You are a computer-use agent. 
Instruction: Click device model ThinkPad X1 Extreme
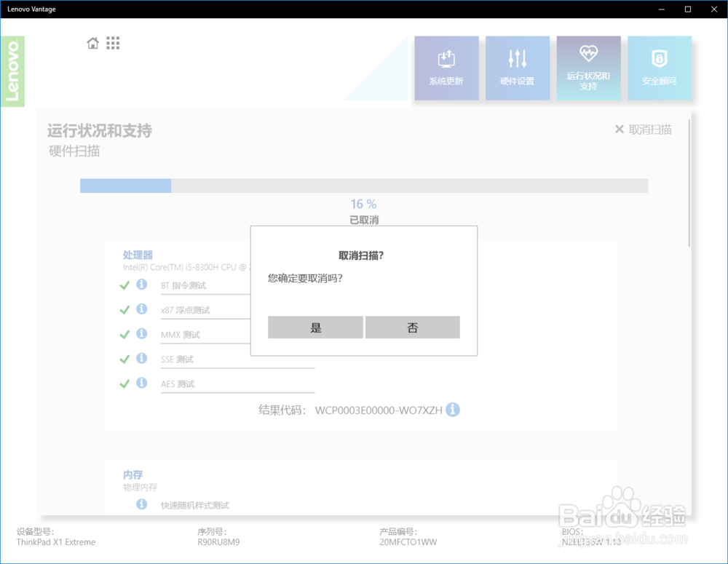[x=56, y=541]
